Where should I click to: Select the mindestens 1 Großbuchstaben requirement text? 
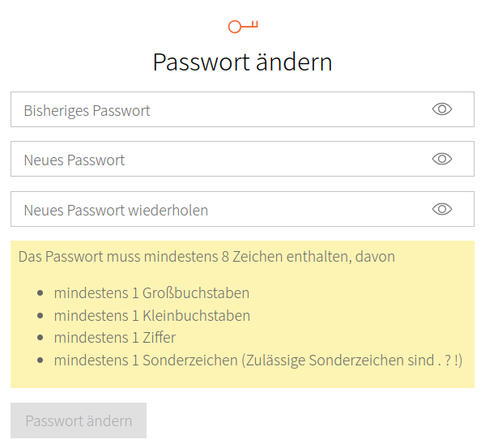pyautogui.click(x=151, y=292)
